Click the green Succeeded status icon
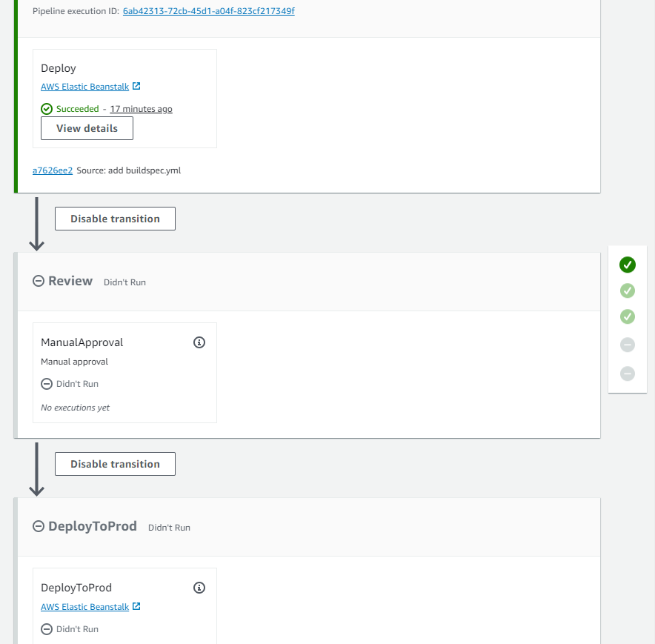The image size is (655, 644). click(47, 109)
